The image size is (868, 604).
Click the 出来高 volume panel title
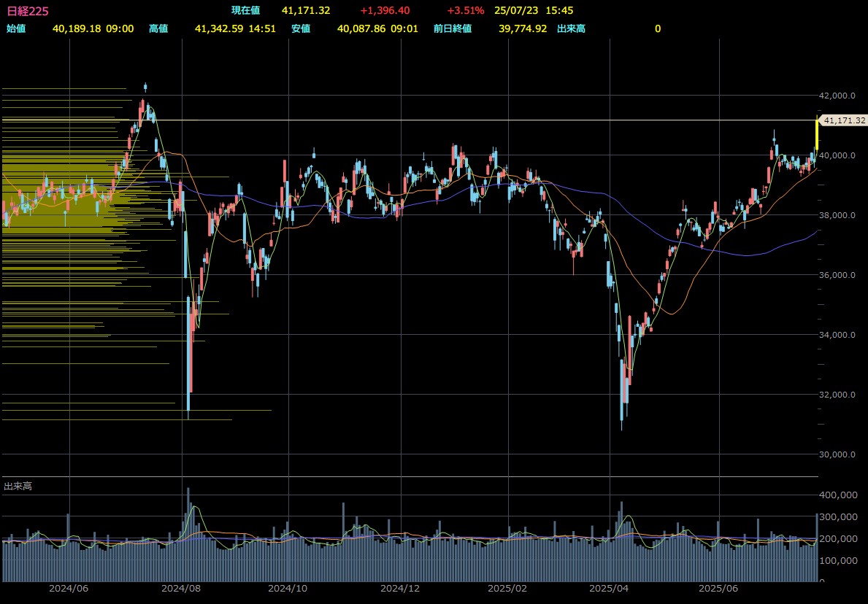(18, 487)
